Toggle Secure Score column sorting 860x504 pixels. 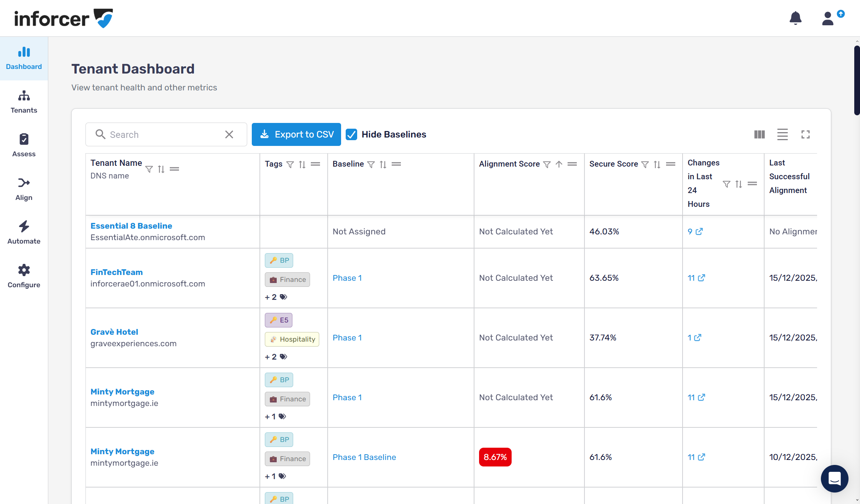(x=657, y=164)
